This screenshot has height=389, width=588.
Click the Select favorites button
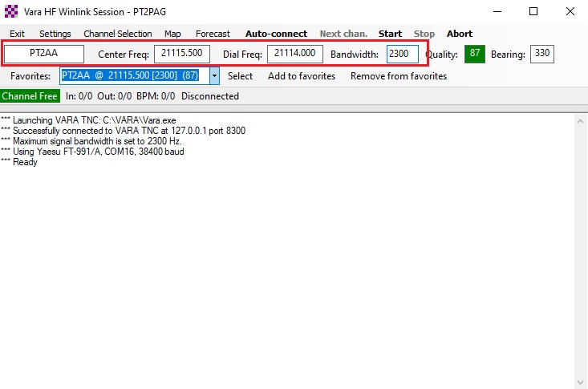240,76
